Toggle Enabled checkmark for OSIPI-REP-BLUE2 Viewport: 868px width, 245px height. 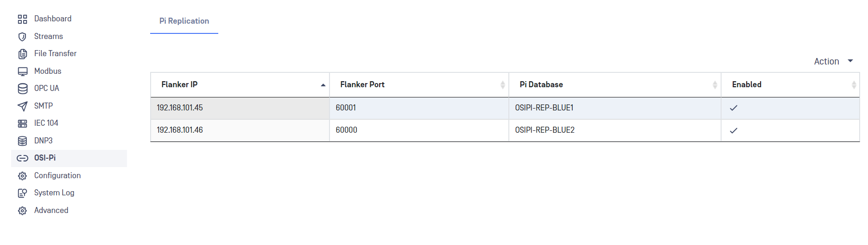click(x=734, y=130)
